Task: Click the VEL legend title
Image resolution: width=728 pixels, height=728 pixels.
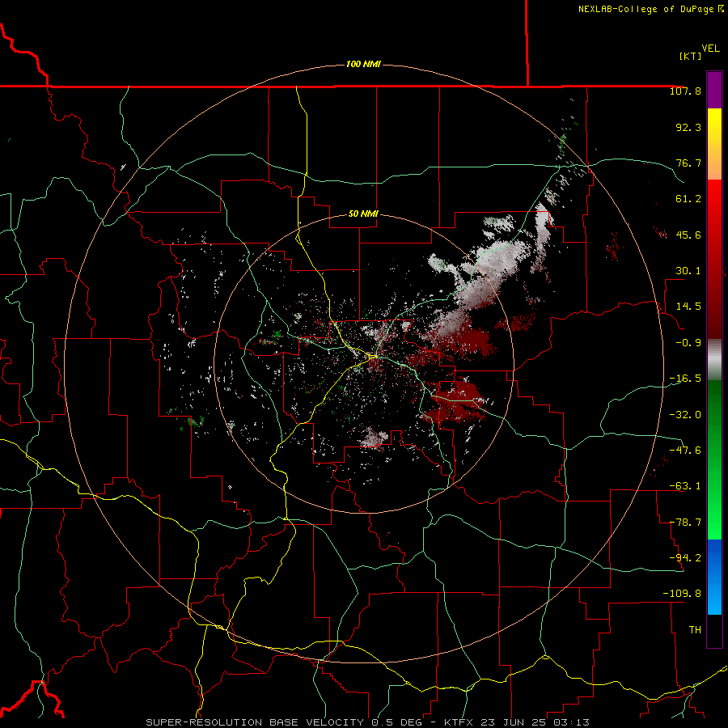Action: 710,49
